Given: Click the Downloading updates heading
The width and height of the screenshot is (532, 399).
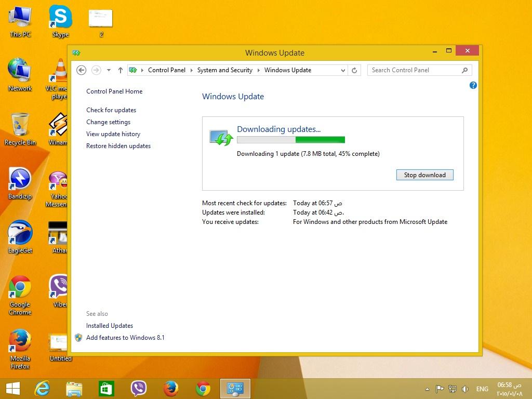Looking at the screenshot, I should click(x=278, y=129).
